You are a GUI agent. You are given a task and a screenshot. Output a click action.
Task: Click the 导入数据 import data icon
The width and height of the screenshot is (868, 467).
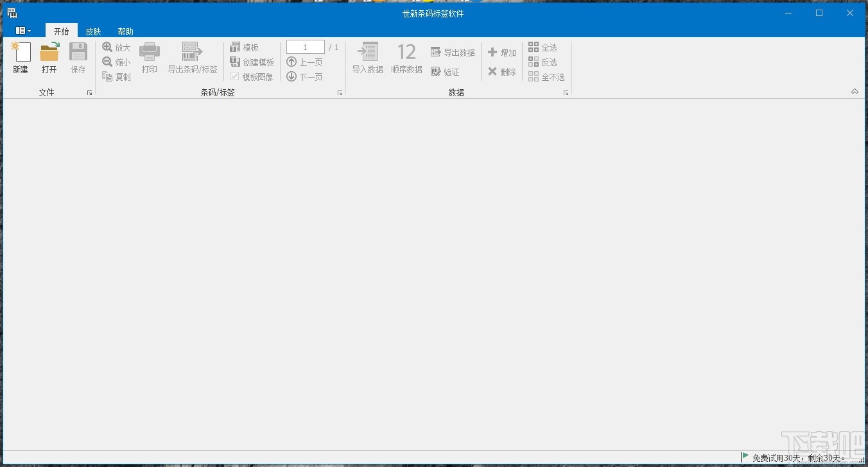click(x=367, y=58)
